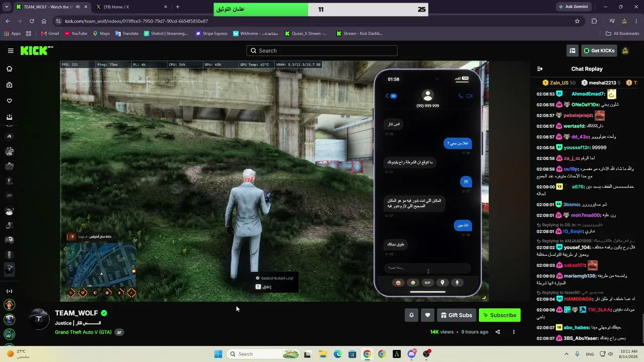Open the YouTube bookmark
The width and height of the screenshot is (644, 362).
(x=76, y=34)
